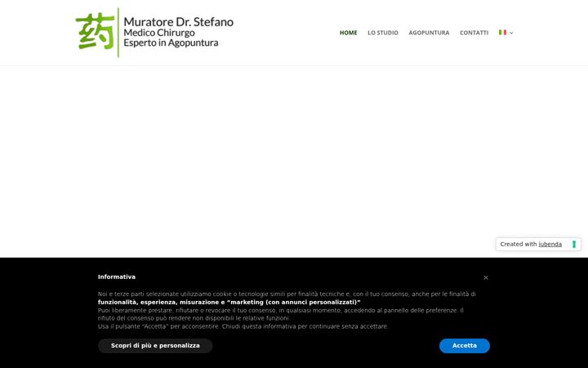The width and height of the screenshot is (588, 368).
Task: Open the LO STUDIO page
Action: point(383,33)
